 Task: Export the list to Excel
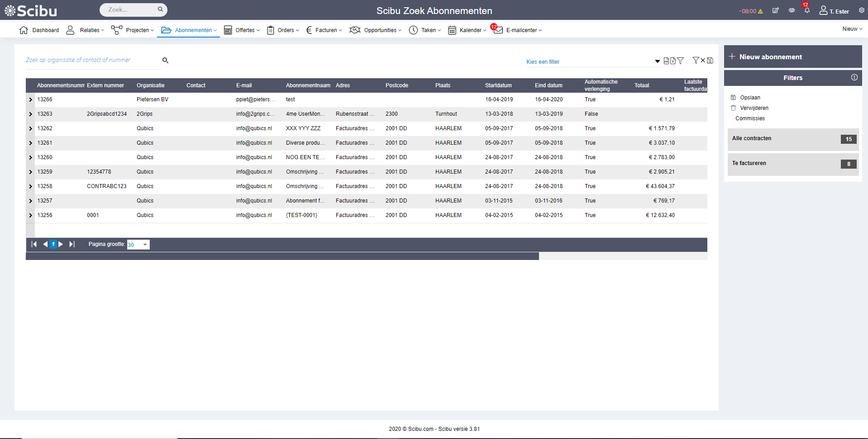pyautogui.click(x=673, y=61)
